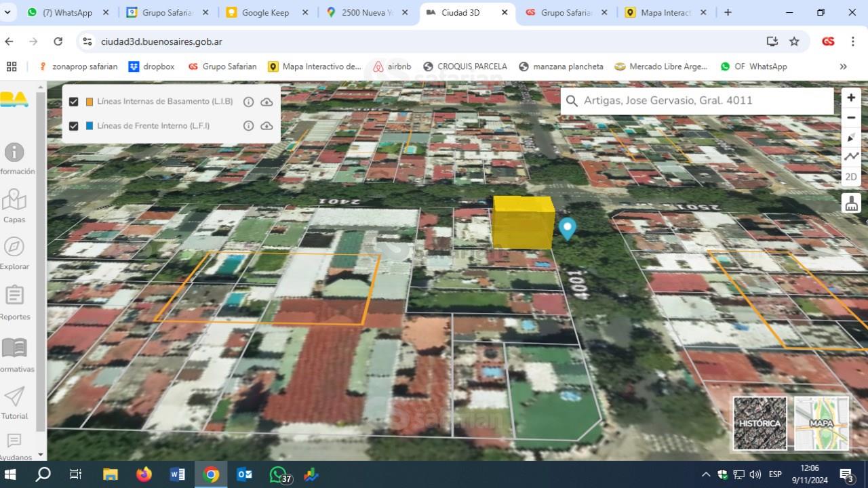
Task: Activate the measurement line tool
Action: (x=851, y=157)
